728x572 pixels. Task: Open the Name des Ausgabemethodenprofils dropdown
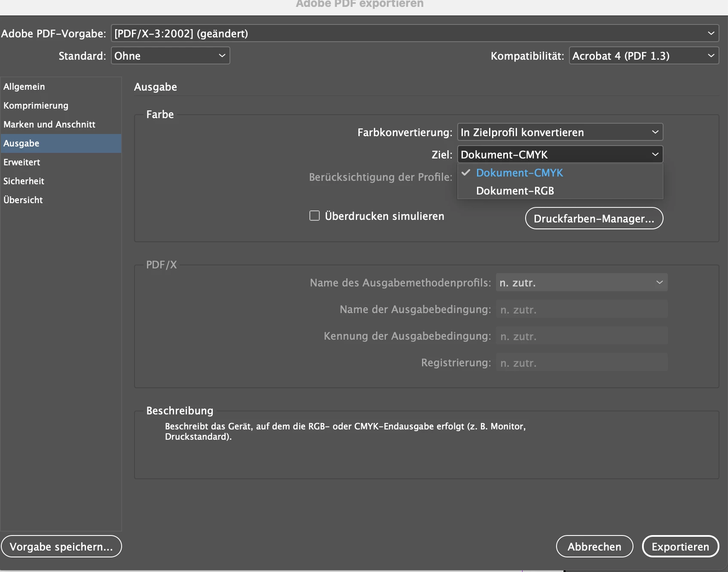click(x=581, y=282)
